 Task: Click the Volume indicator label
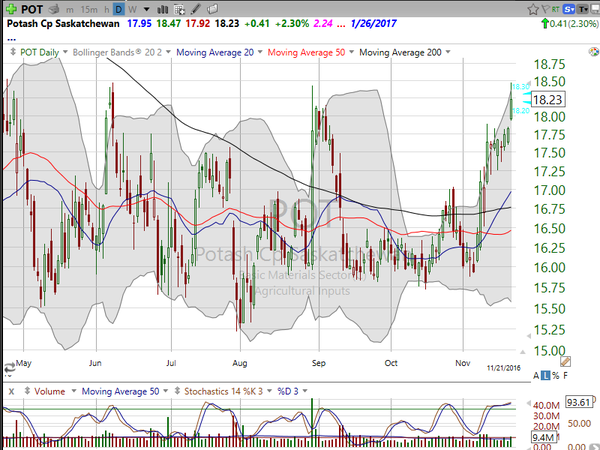pos(50,391)
